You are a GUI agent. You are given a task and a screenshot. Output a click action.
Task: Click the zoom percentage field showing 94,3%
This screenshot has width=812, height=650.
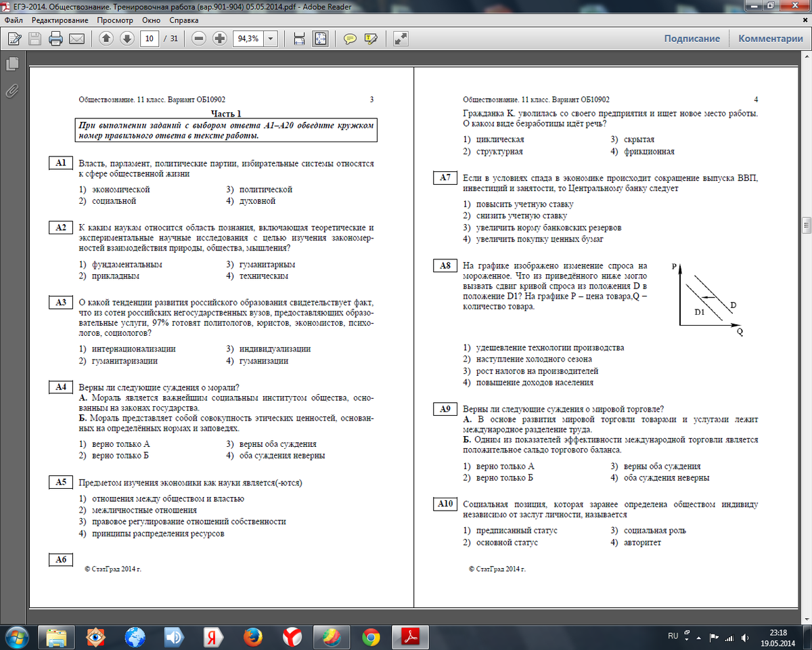coord(248,39)
